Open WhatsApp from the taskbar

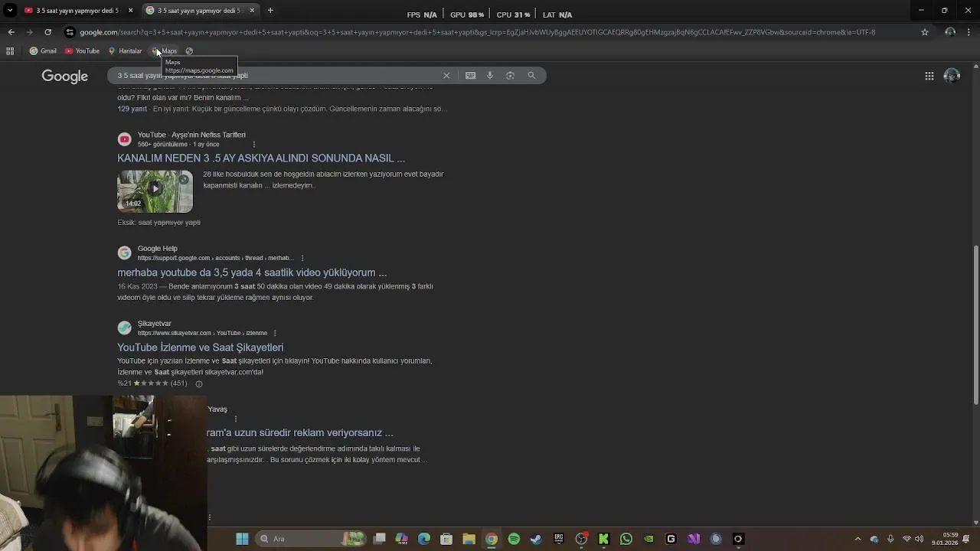(x=626, y=539)
